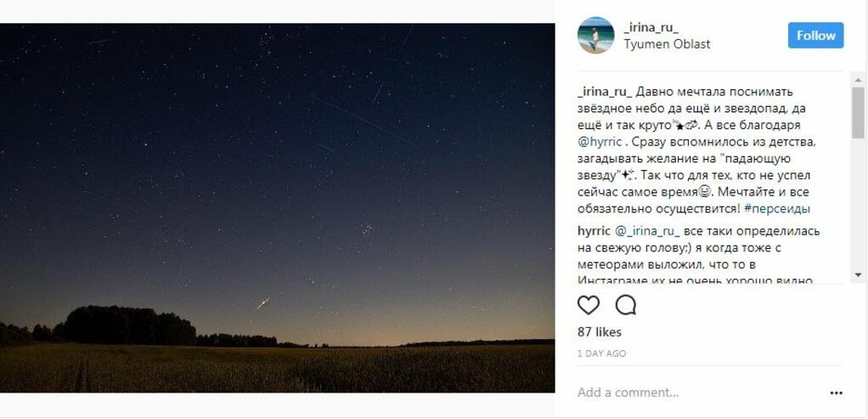Open the _irina_ru_ profile avatar picture
868x419 pixels.
click(x=595, y=36)
